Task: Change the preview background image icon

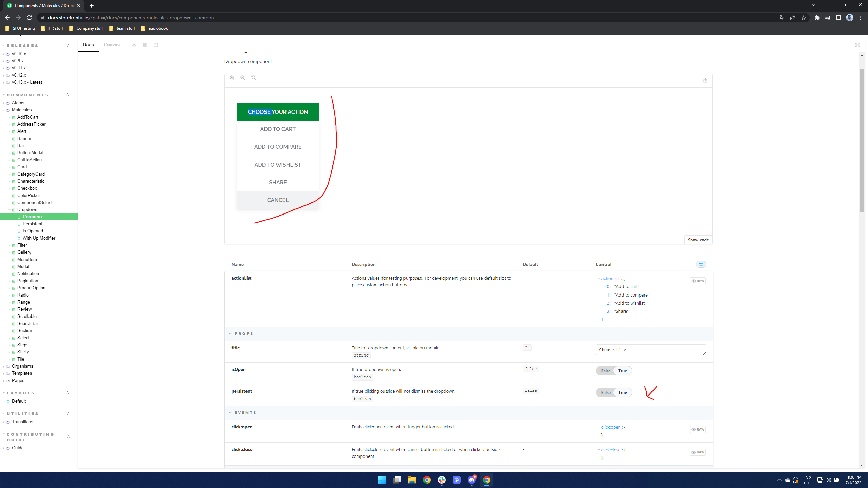Action: 134,45
